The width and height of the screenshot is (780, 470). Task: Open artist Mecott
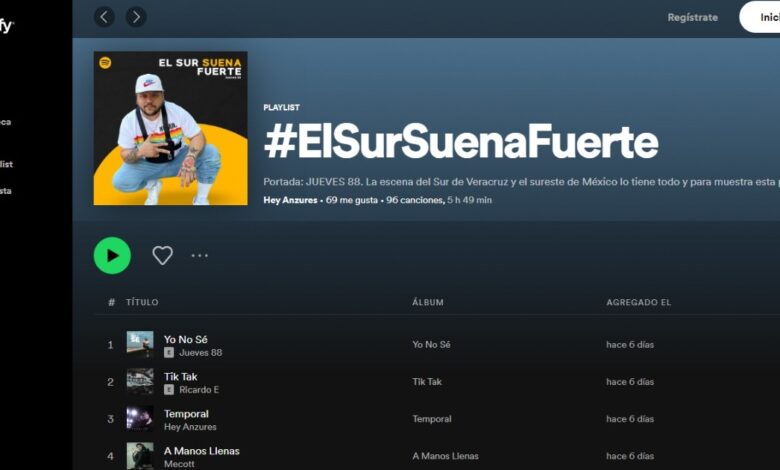click(x=179, y=464)
